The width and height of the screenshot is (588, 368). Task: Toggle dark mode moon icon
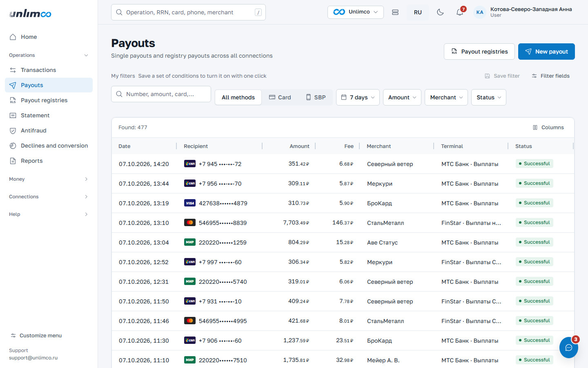click(x=440, y=12)
